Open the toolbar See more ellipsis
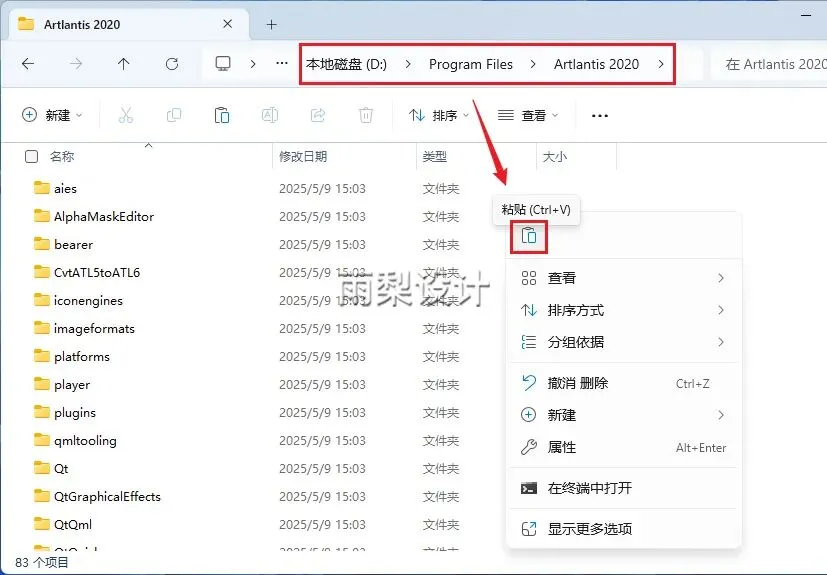The image size is (827, 575). 600,116
